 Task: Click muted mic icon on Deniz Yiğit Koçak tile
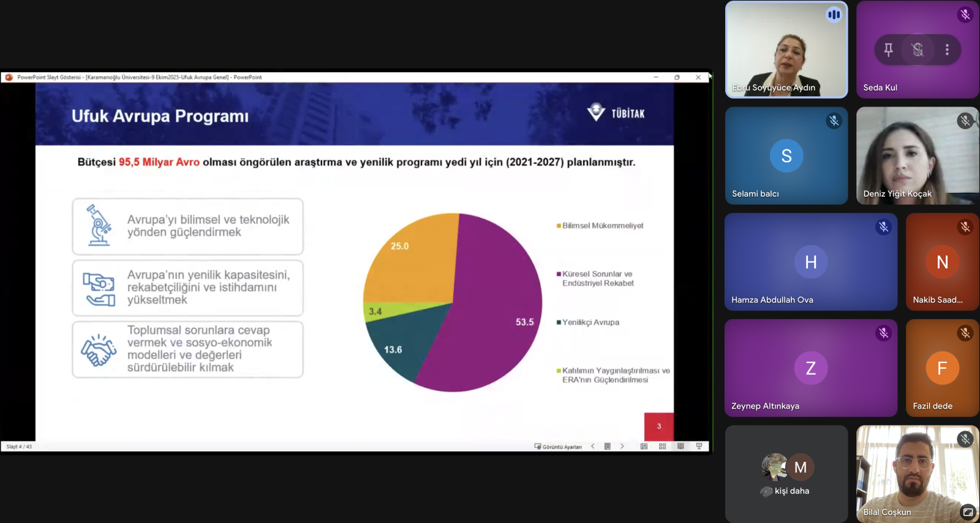pos(965,121)
